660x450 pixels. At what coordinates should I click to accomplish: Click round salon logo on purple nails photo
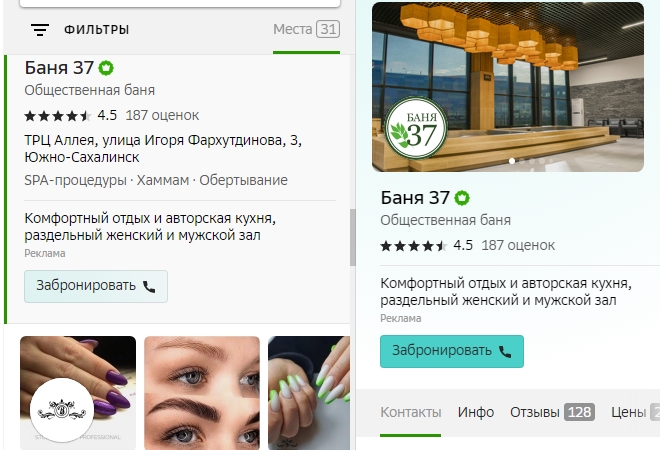point(62,410)
